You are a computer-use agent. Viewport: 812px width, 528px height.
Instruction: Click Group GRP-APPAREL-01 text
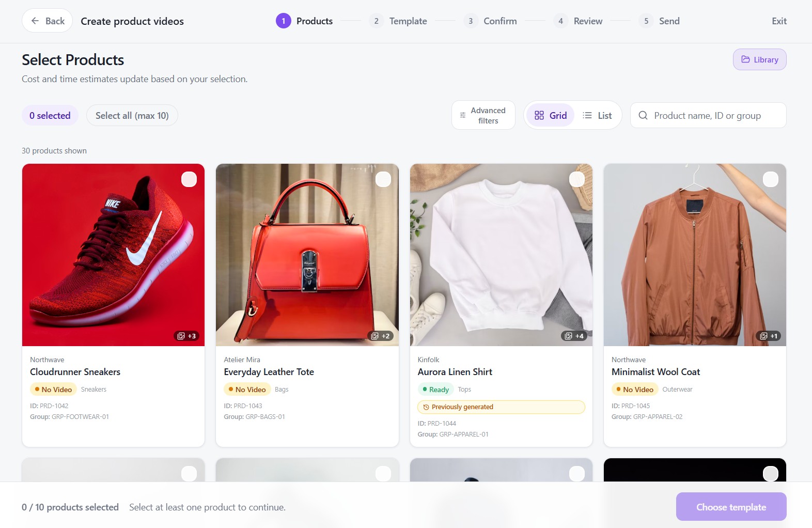pos(453,434)
